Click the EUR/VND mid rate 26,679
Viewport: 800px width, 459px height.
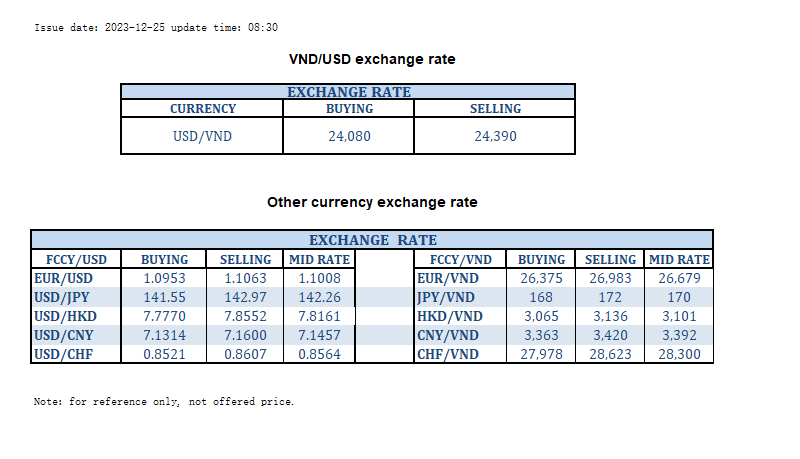click(678, 277)
